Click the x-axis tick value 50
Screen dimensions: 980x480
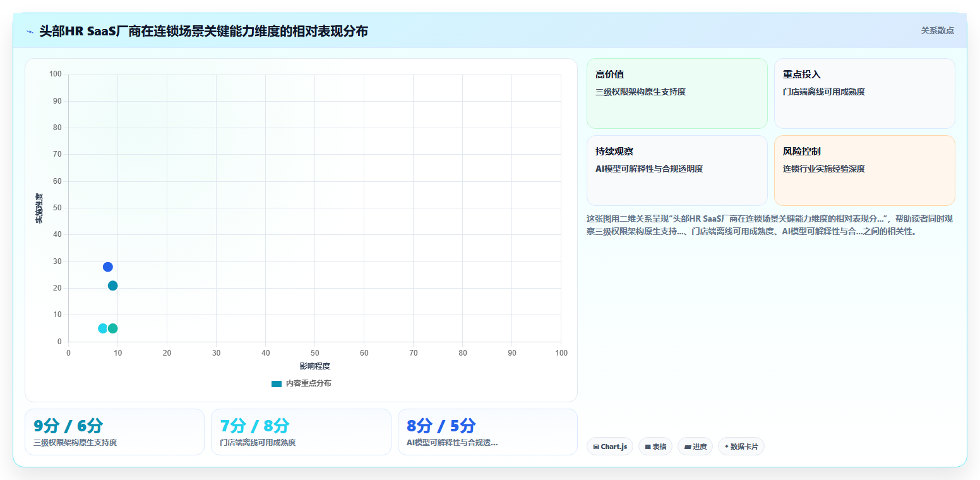pos(314,353)
